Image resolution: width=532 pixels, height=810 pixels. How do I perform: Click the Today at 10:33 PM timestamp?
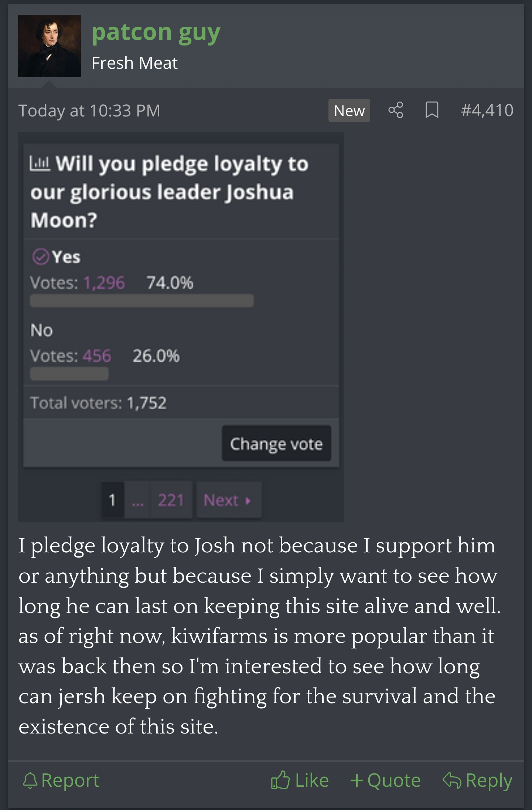[89, 111]
